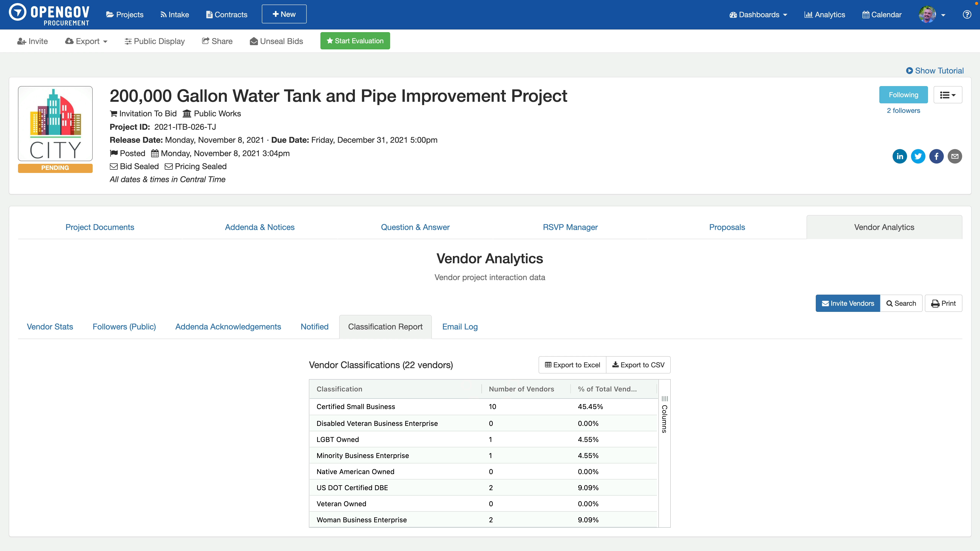
Task: Start Evaluation for this project
Action: 355,41
